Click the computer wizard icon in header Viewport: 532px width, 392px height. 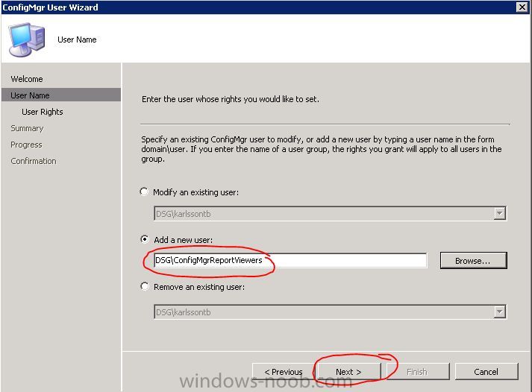click(26, 39)
